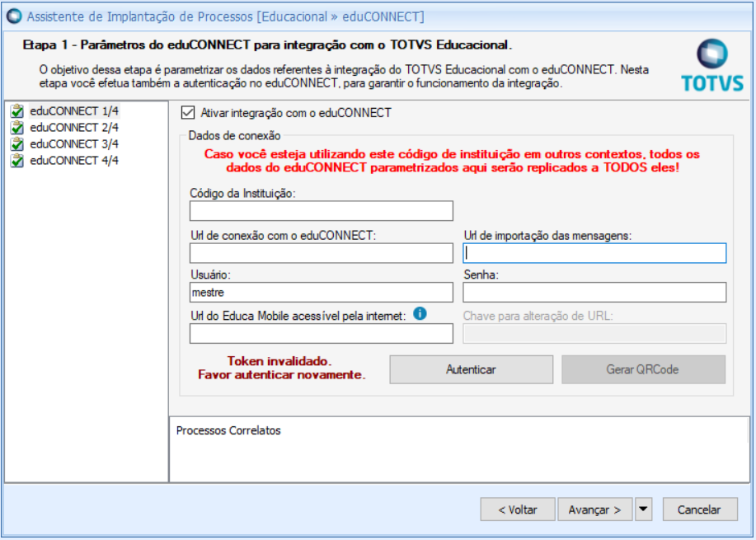The height and width of the screenshot is (540, 756).
Task: Open the dropdown arrow next to Avançar
Action: pyautogui.click(x=644, y=509)
